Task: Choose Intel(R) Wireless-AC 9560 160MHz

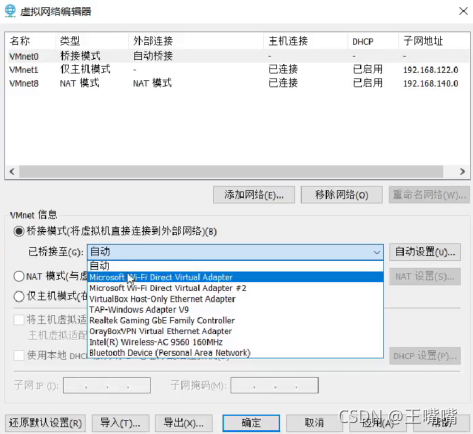Action: click(235, 342)
